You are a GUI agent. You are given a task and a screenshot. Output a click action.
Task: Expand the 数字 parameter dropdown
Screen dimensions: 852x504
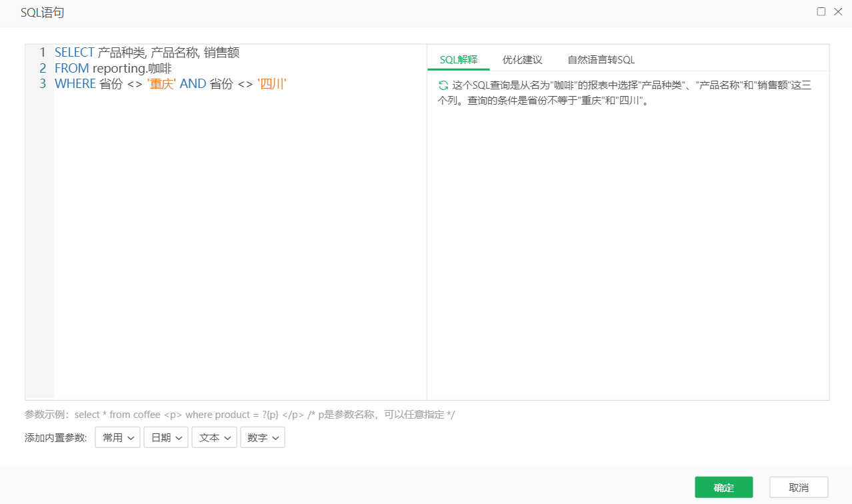click(x=263, y=437)
